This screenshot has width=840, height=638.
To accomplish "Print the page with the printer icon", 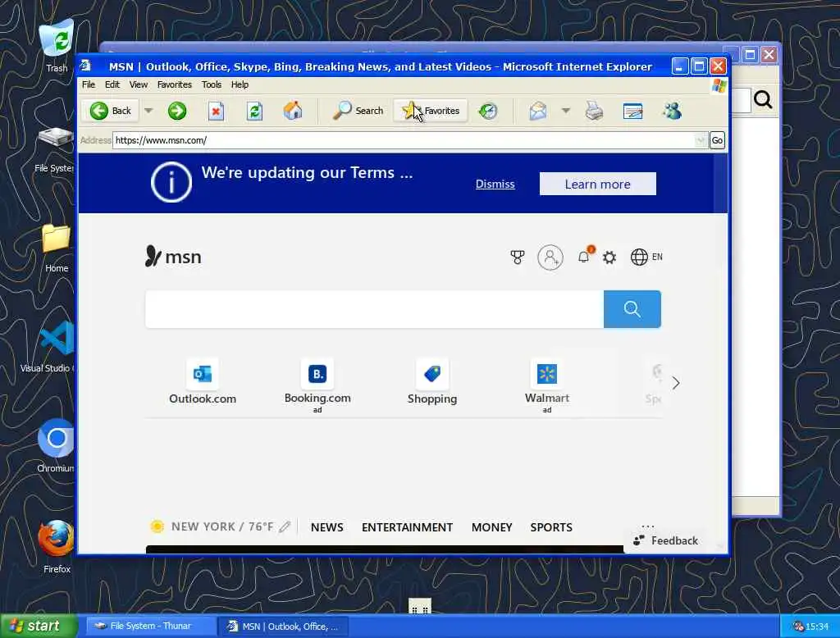I will point(594,111).
